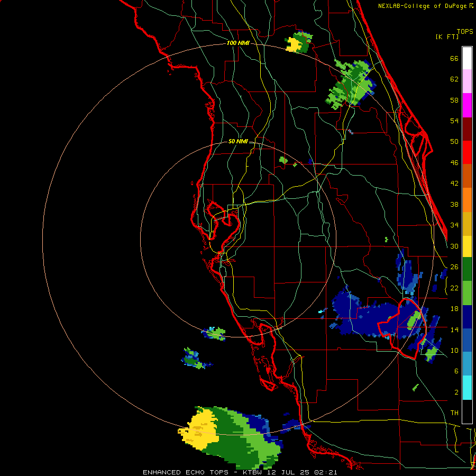The height and width of the screenshot is (476, 476).
Task: Select the light green legend swatch
Action: [467, 293]
